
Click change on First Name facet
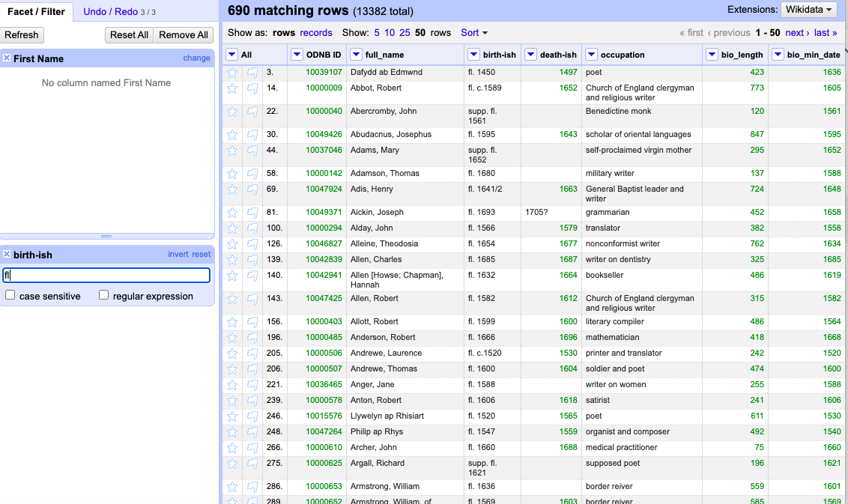(196, 58)
